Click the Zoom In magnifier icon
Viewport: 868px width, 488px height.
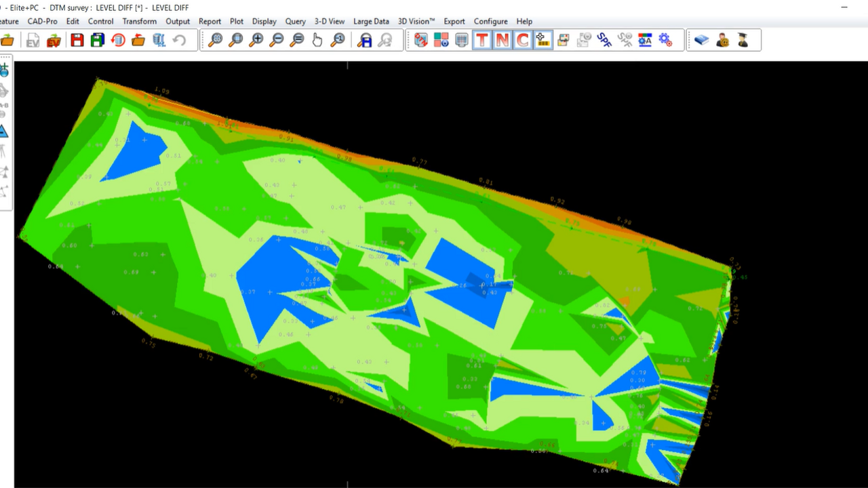pyautogui.click(x=256, y=40)
